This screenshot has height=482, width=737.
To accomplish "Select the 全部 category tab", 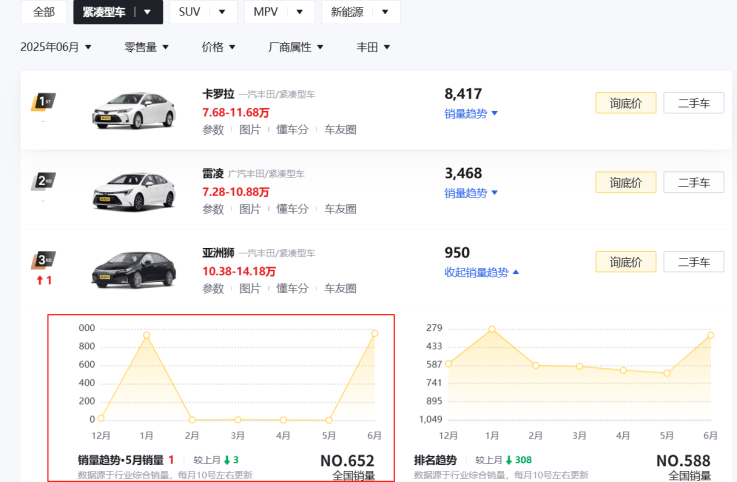I will pyautogui.click(x=44, y=12).
